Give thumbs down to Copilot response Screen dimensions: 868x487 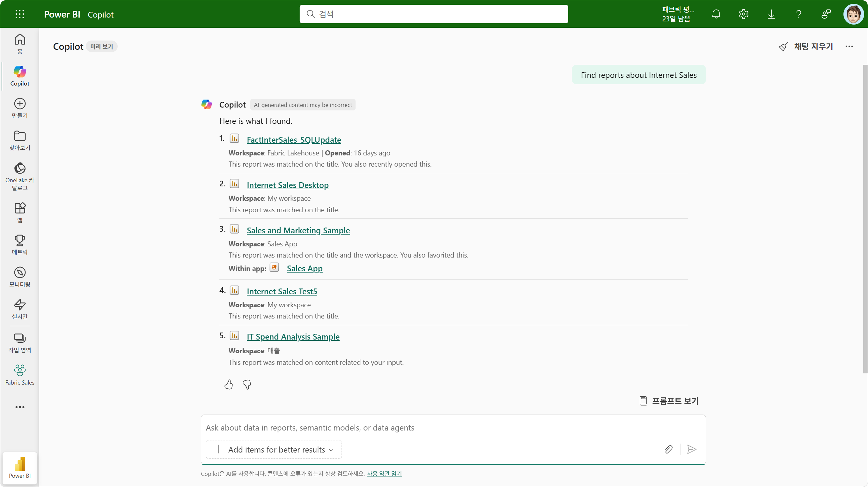coord(246,385)
